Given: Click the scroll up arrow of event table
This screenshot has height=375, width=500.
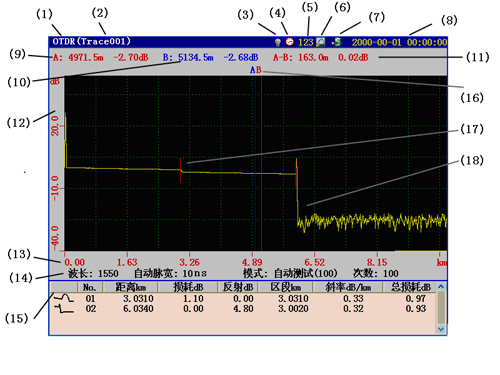Looking at the screenshot, I should 441,287.
